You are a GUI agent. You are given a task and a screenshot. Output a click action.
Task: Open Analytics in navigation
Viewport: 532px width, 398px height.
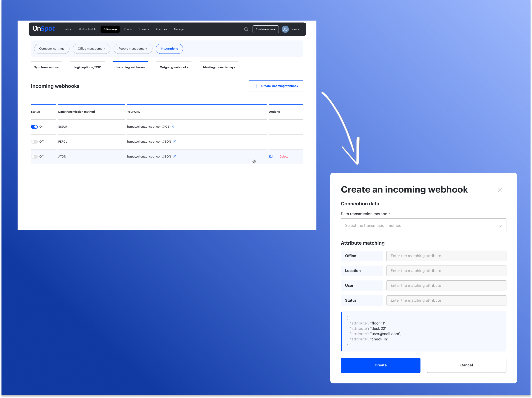[x=161, y=29]
